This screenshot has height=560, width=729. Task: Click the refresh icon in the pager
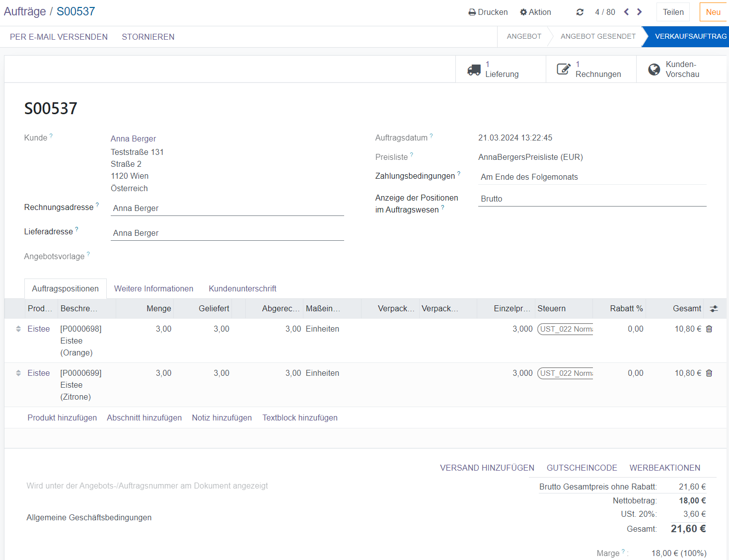coord(580,12)
